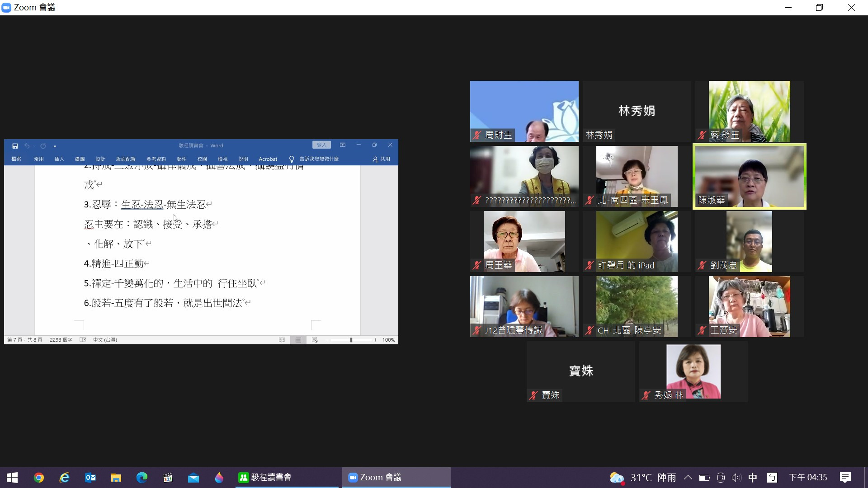Screen dimensions: 868x488
Task: Click the Redo icon in Word
Action: (x=43, y=146)
